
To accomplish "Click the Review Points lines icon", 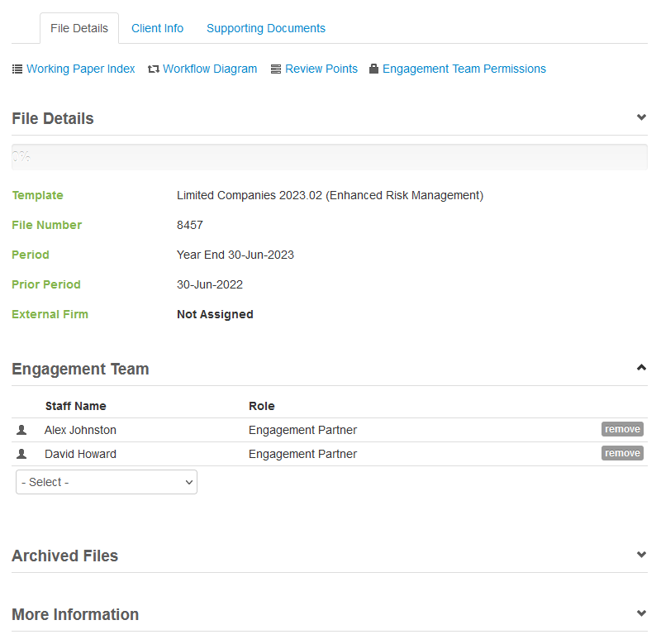I will [x=276, y=69].
